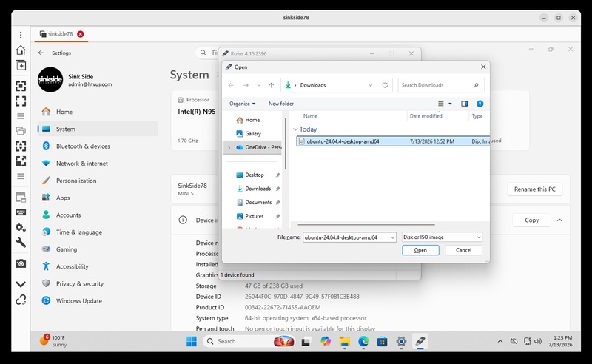Click the camera screenshot icon in sidebar
Image resolution: width=592 pixels, height=364 pixels.
pos(21,263)
